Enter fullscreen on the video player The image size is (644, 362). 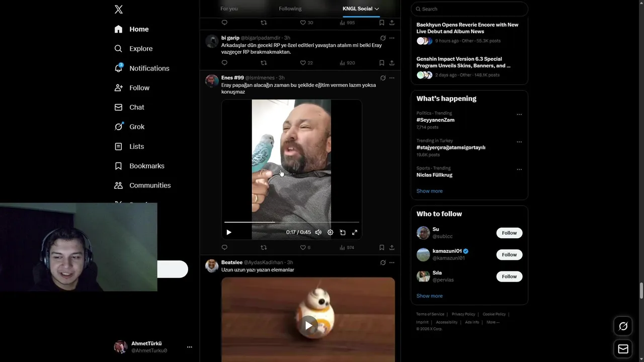click(x=355, y=232)
